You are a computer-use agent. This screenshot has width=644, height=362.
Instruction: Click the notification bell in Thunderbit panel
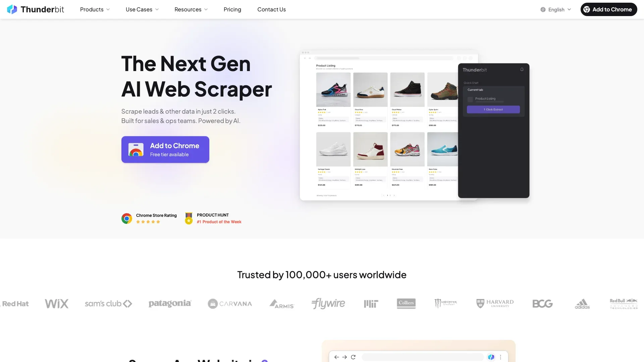(522, 69)
